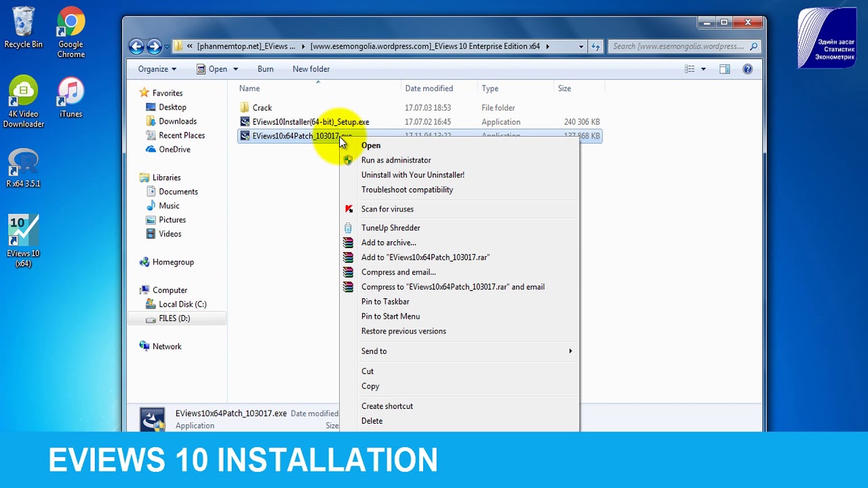
Task: Open the 4K Video Downloader desktop shortcut
Action: click(x=23, y=102)
